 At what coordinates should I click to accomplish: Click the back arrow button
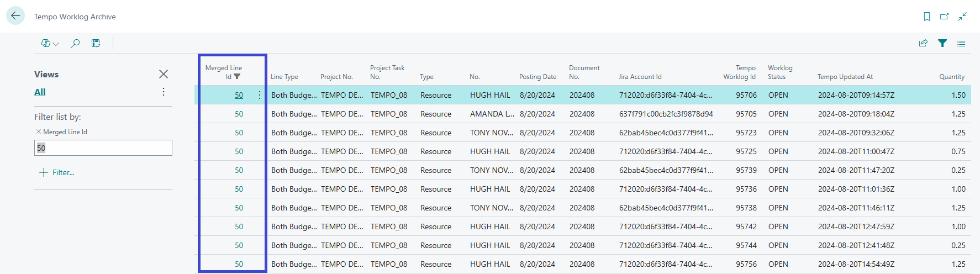point(15,16)
